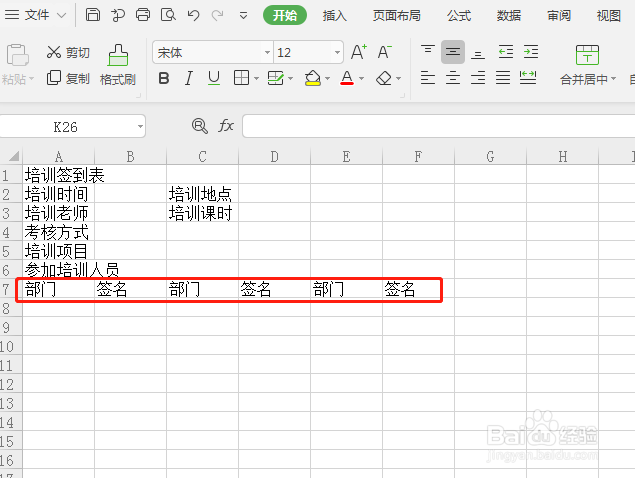The image size is (635, 478).
Task: Apply cell borders icon
Action: (241, 77)
